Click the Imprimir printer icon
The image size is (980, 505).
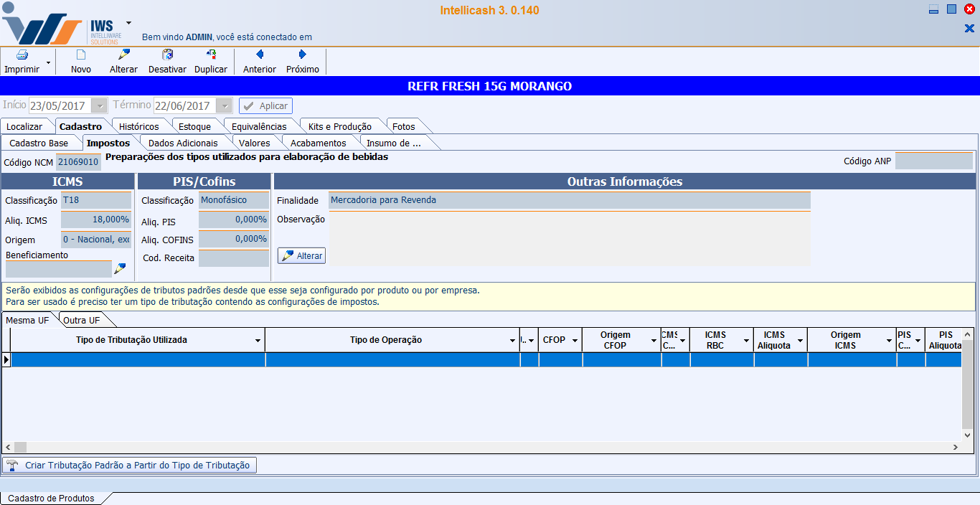tap(22, 55)
